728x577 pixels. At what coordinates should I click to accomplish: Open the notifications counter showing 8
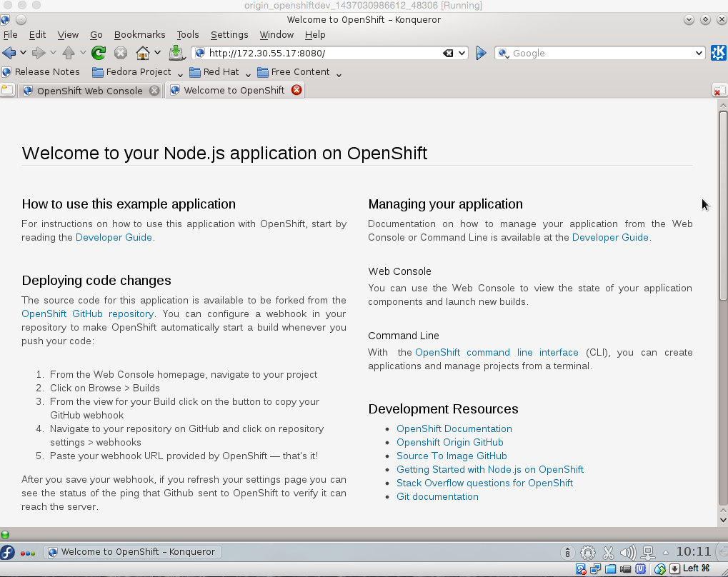(x=567, y=553)
